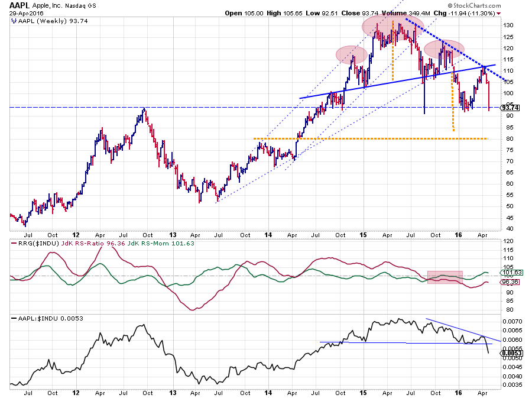The width and height of the screenshot is (532, 398).
Task: Click the 'AAPL:$INDU 0.0053' label
Action: click(51, 318)
